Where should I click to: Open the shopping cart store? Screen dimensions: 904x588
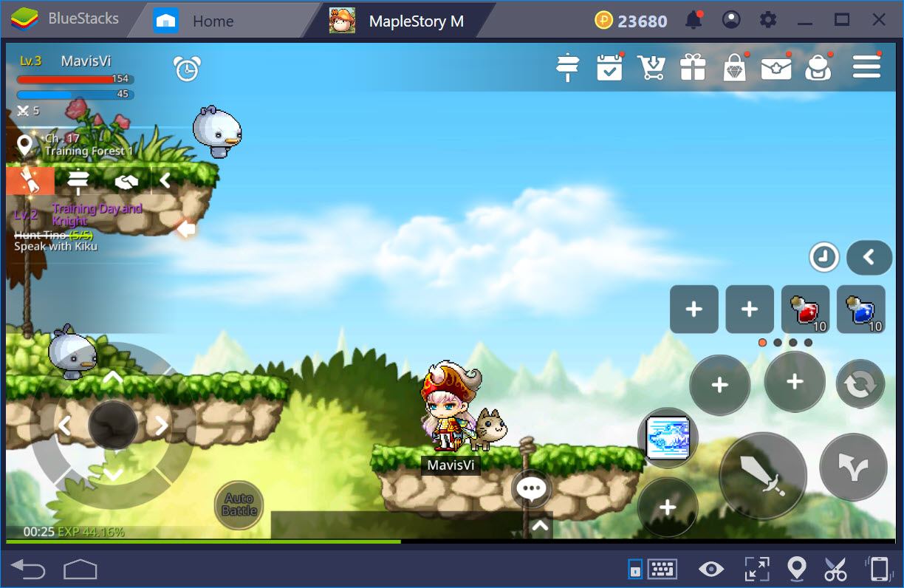pos(651,68)
